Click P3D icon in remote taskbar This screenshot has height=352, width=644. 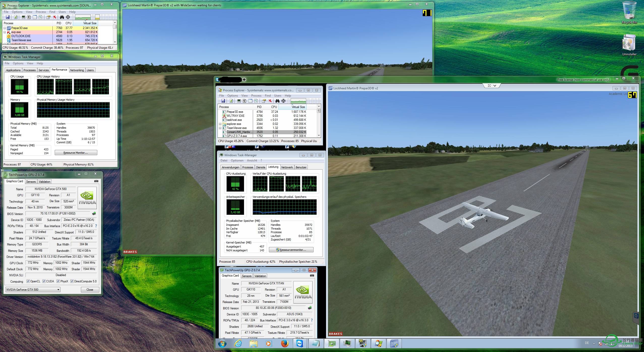394,344
